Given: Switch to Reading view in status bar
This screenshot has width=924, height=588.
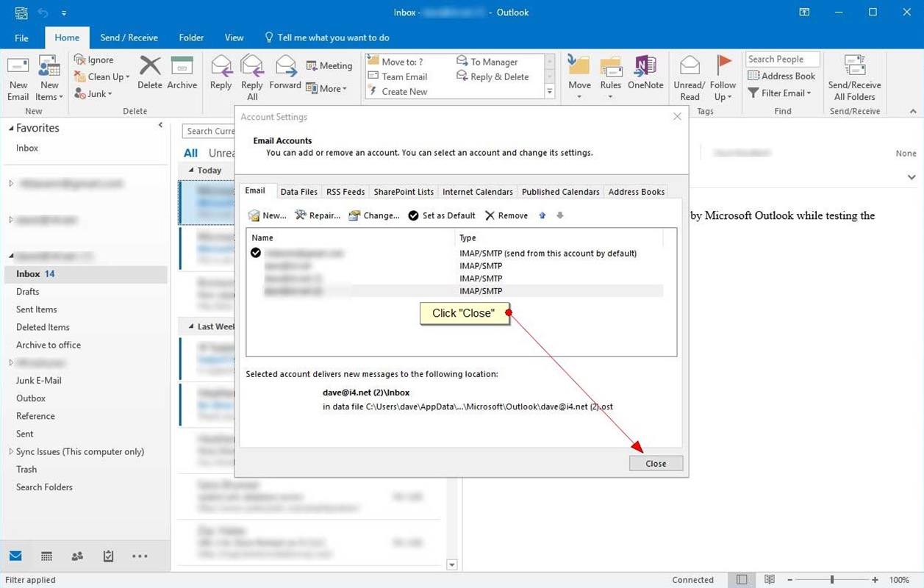Looking at the screenshot, I should (x=770, y=580).
